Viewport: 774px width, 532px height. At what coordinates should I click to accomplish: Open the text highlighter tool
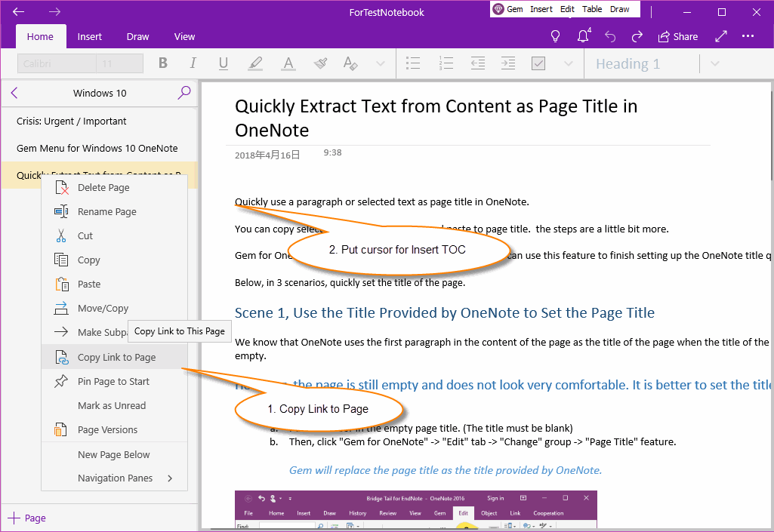coord(256,63)
